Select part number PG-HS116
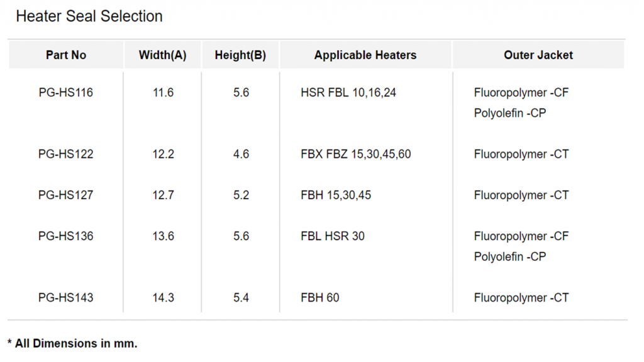 point(65,92)
